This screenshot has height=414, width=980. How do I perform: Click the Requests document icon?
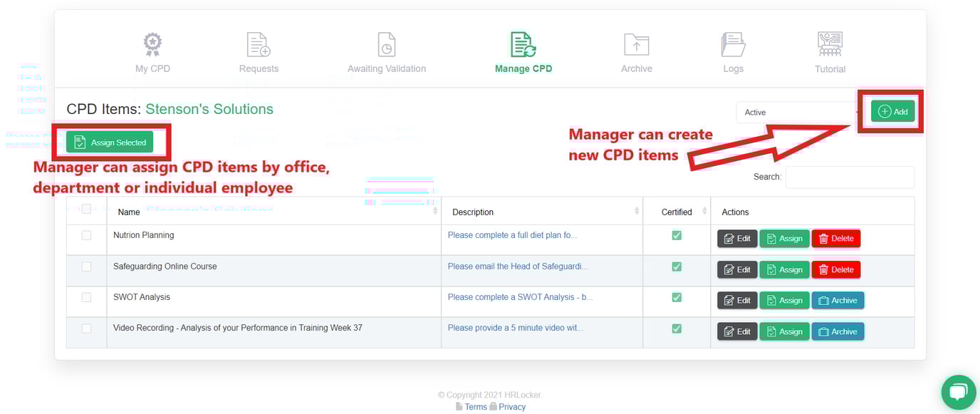coord(259,45)
